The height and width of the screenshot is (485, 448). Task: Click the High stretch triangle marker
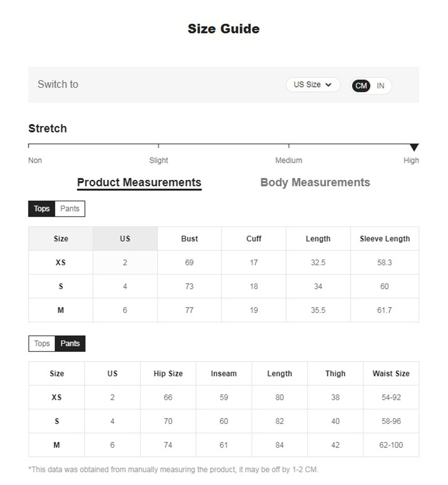coord(414,147)
